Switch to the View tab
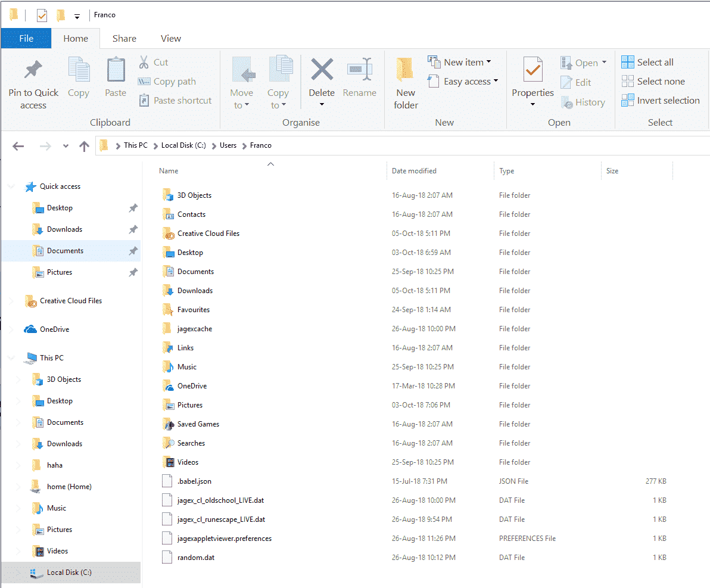This screenshot has height=588, width=710. pyautogui.click(x=170, y=38)
